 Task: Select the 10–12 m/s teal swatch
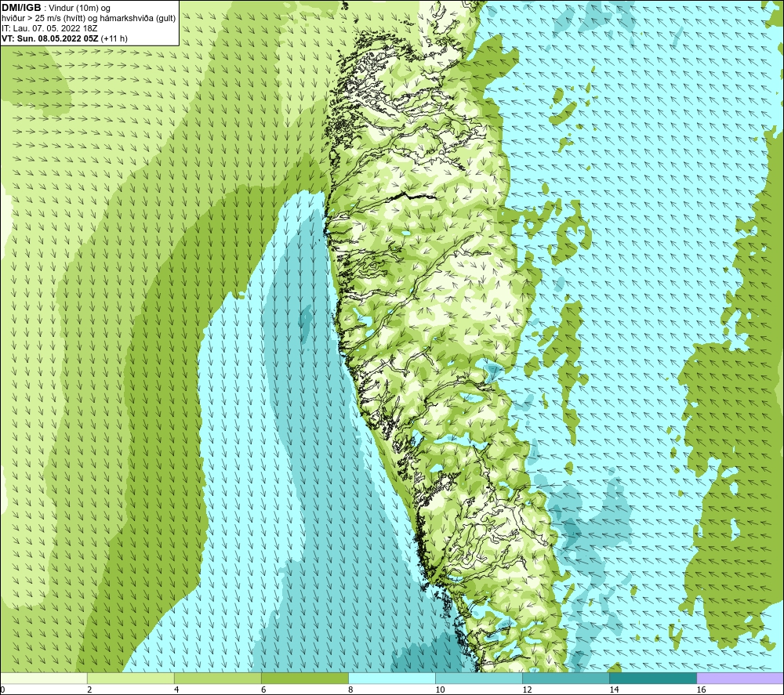click(x=479, y=678)
